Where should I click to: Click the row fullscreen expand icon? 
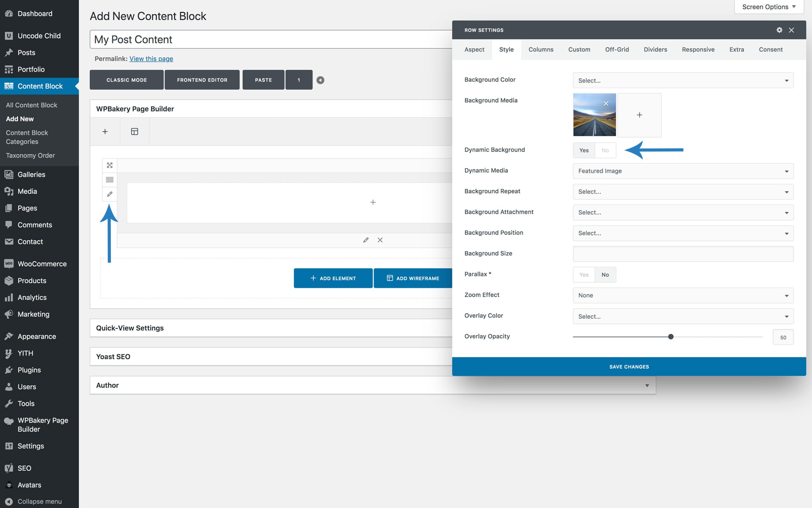click(110, 165)
